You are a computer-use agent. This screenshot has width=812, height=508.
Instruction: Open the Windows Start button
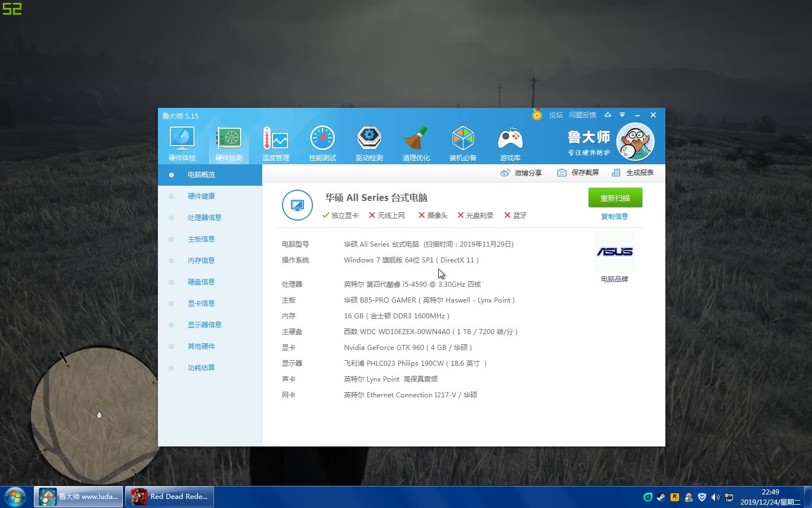coord(15,497)
